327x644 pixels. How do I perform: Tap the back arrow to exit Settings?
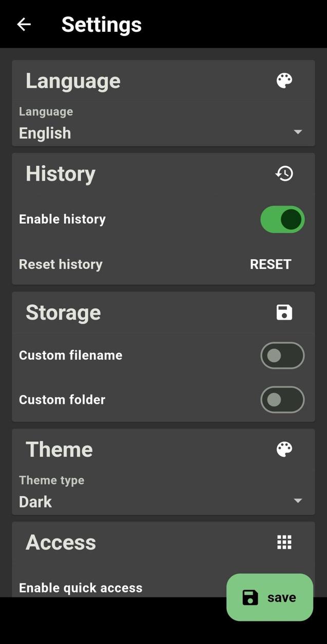[23, 24]
